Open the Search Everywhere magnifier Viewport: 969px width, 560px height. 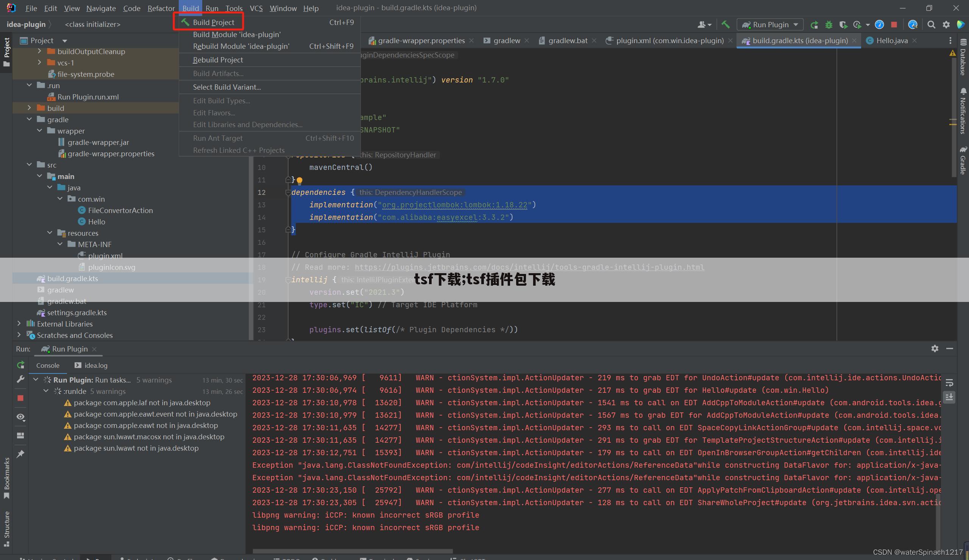(931, 25)
